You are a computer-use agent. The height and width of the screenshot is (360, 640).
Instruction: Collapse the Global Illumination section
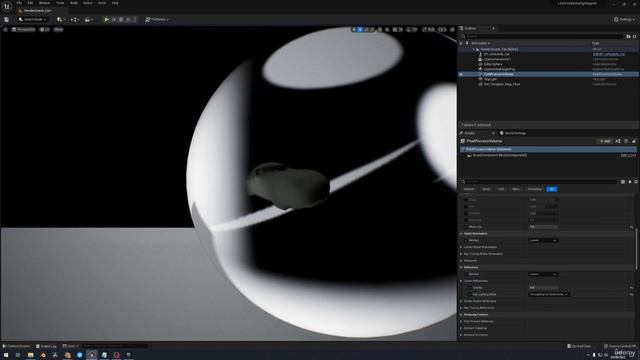coord(462,234)
